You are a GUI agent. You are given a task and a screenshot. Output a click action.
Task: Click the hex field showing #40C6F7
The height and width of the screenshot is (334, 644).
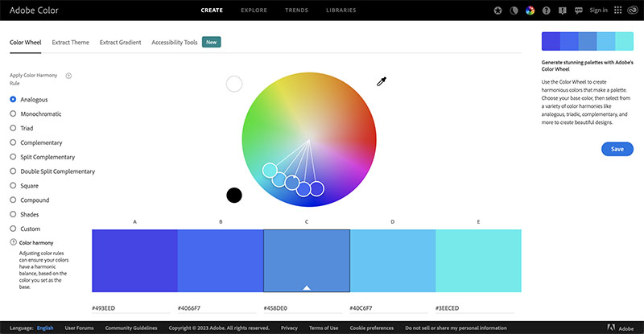click(389, 308)
